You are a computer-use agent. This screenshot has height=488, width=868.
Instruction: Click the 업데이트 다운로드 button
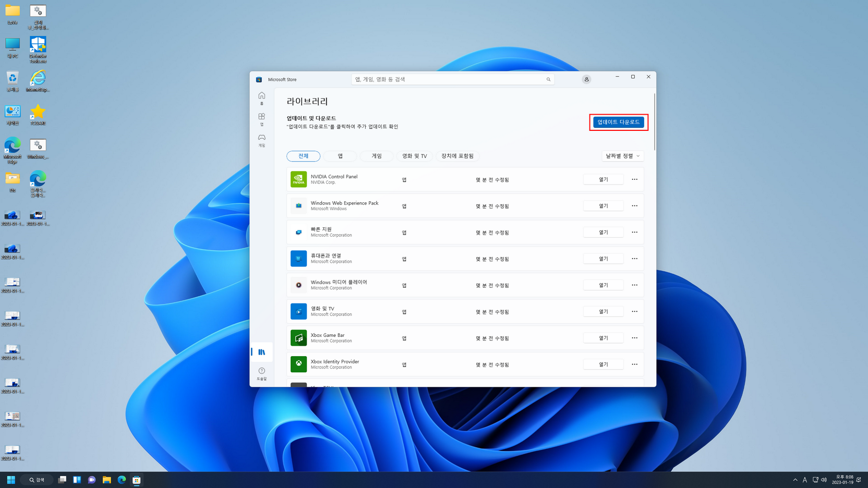point(618,122)
